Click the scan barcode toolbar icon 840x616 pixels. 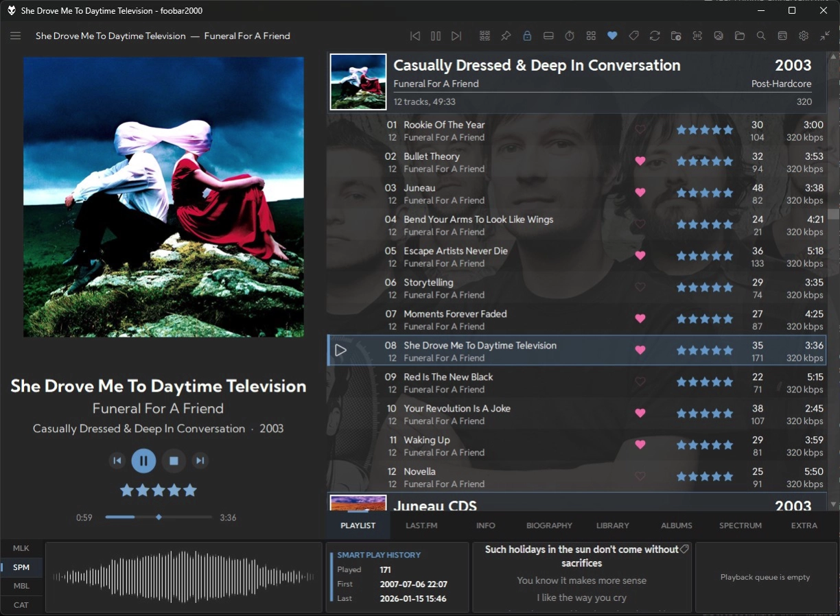click(697, 36)
